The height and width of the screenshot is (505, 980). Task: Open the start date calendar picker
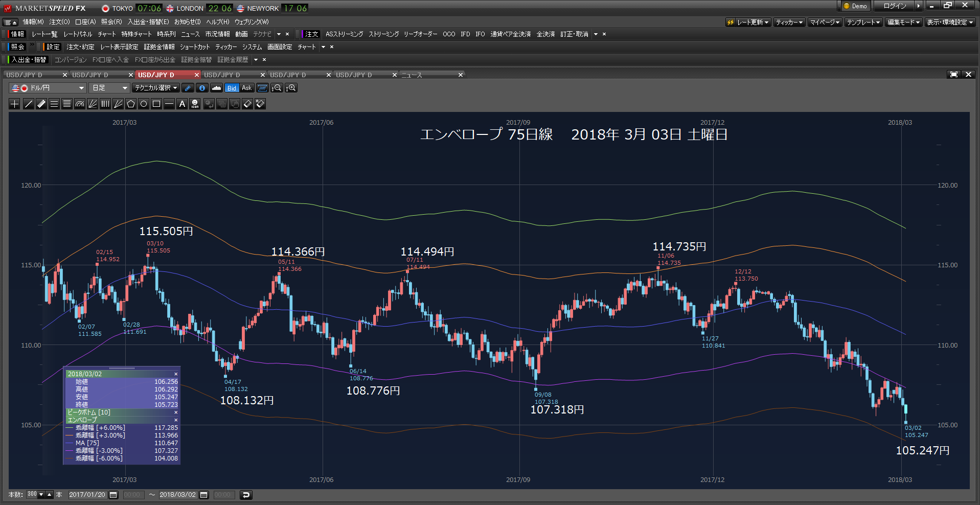tap(113, 495)
